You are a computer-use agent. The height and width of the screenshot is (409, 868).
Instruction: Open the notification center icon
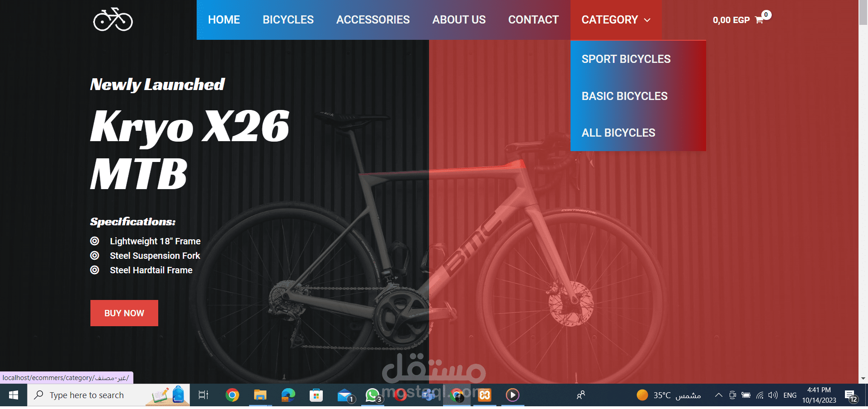[x=851, y=396]
